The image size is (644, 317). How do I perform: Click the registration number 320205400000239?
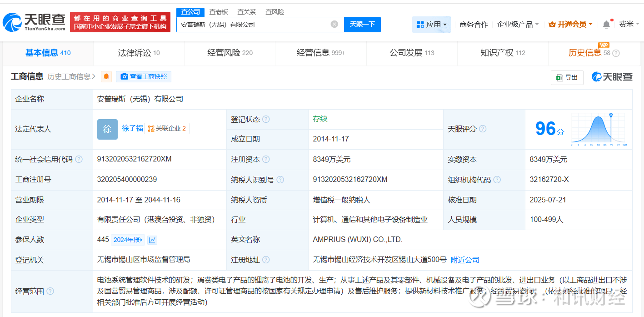click(x=127, y=180)
